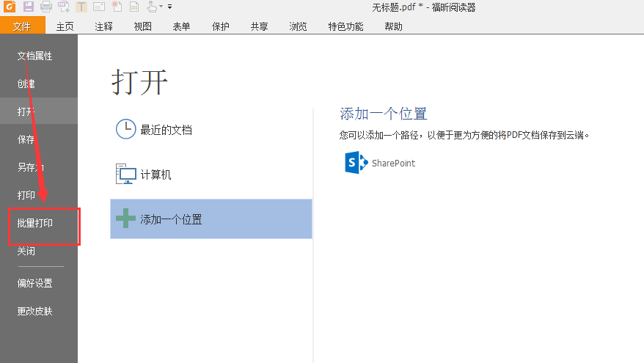The image size is (644, 363).
Task: Switch to the 共享 tab
Action: (259, 26)
